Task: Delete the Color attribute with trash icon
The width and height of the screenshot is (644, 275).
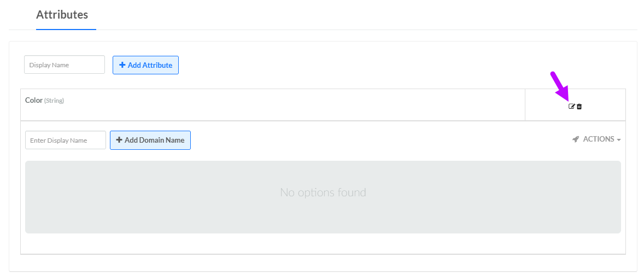Action: (579, 106)
